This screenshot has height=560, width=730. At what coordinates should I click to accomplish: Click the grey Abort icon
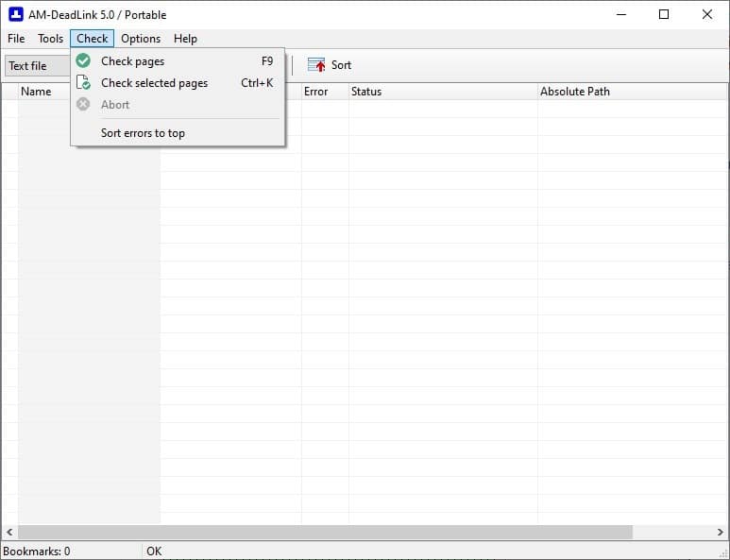[x=83, y=104]
